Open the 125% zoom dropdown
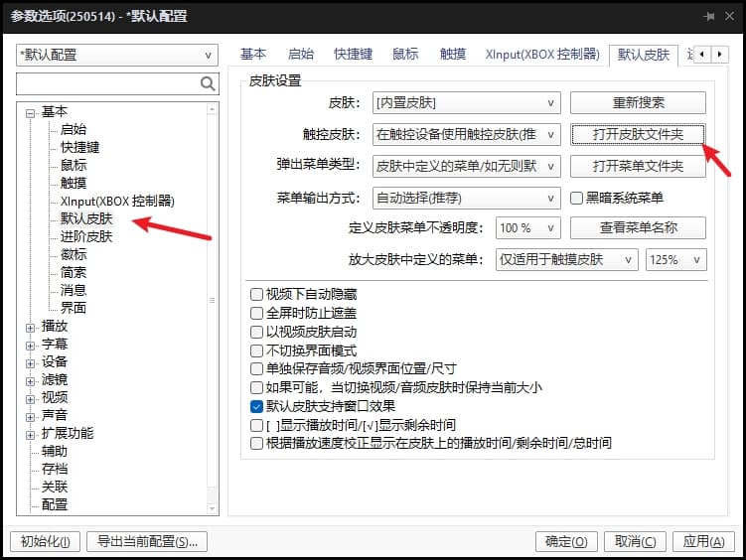The image size is (746, 560). (676, 260)
